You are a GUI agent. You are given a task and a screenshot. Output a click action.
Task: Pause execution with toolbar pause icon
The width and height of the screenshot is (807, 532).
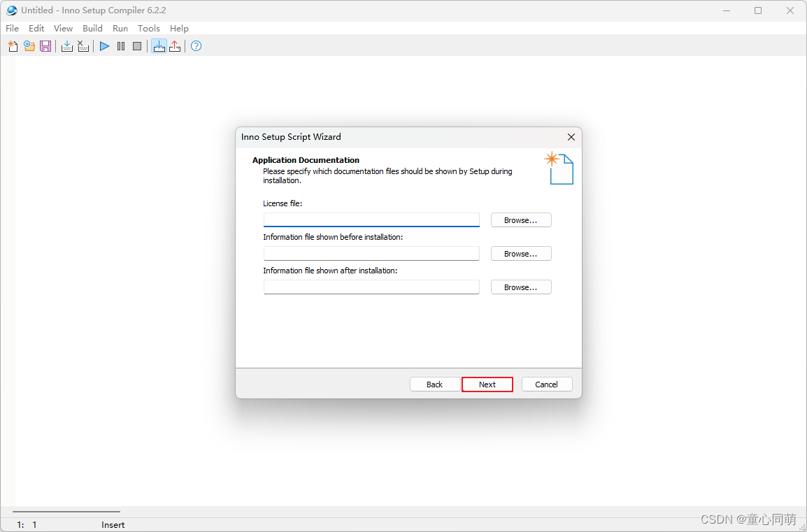(x=121, y=46)
